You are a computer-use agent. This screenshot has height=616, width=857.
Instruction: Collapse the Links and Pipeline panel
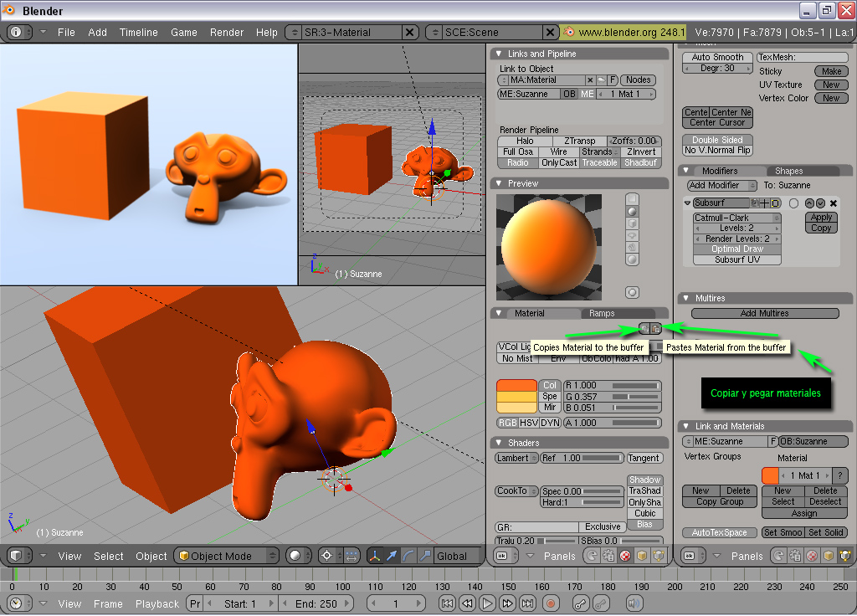pos(499,54)
